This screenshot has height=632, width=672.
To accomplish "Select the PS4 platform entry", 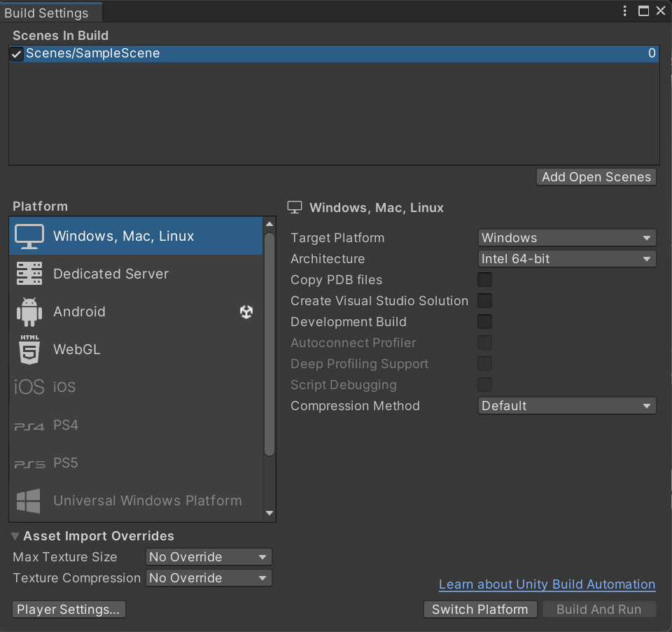I will (x=136, y=425).
